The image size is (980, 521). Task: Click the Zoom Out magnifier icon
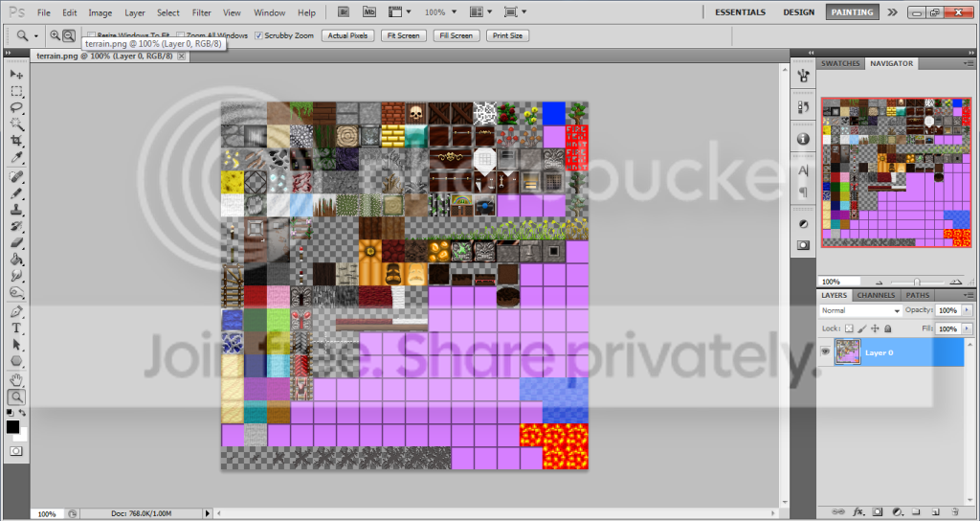tap(69, 35)
